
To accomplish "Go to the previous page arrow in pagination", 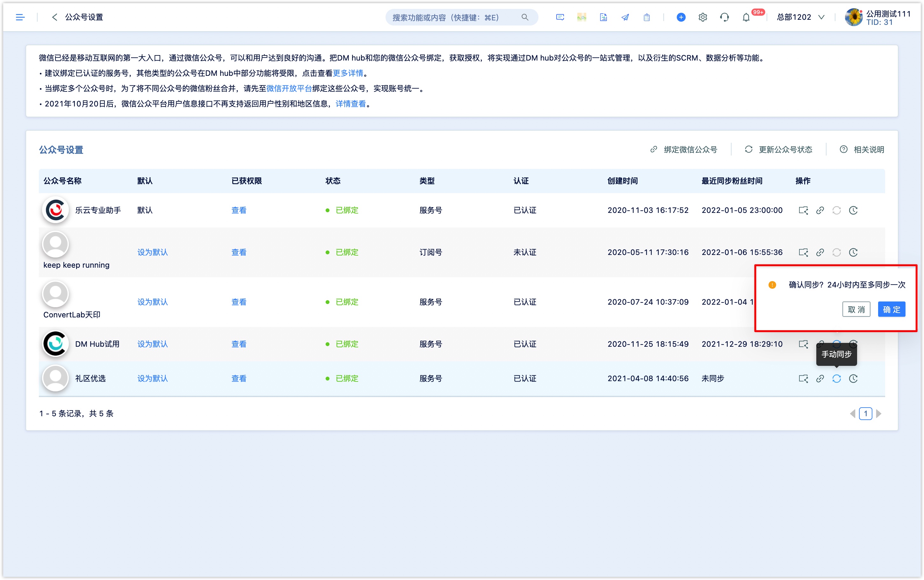I will (x=852, y=414).
